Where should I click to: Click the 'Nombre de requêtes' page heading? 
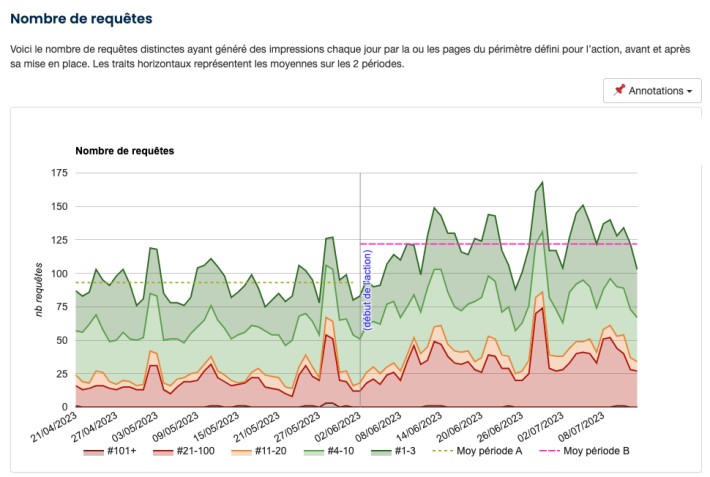82,18
